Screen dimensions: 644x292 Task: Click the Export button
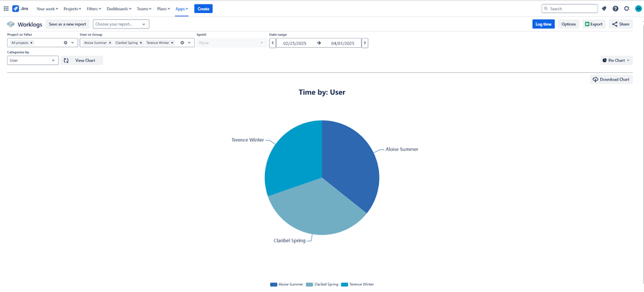pyautogui.click(x=594, y=24)
